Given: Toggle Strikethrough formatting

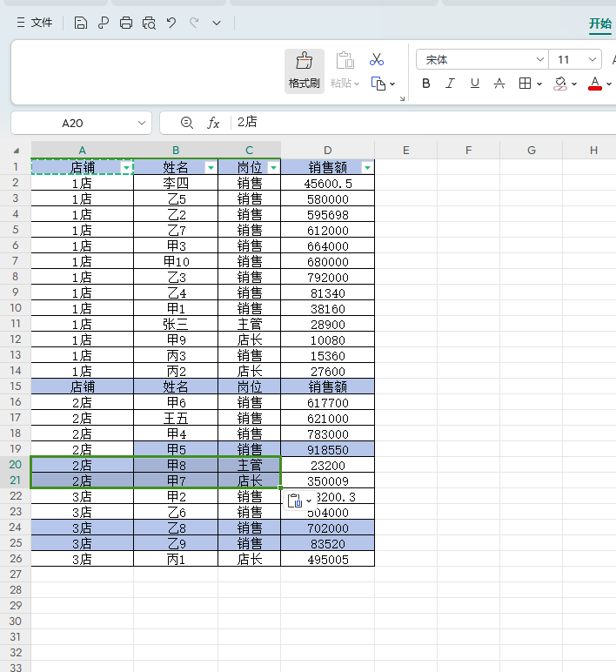Looking at the screenshot, I should [499, 84].
